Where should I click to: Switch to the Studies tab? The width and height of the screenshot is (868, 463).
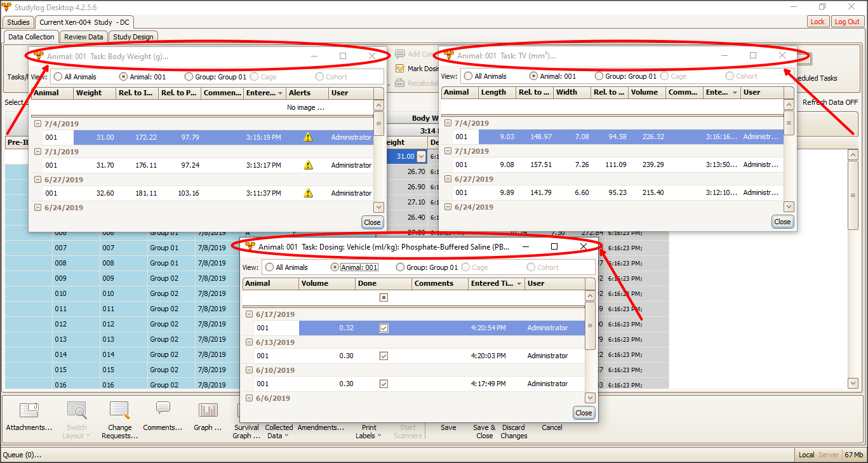18,22
